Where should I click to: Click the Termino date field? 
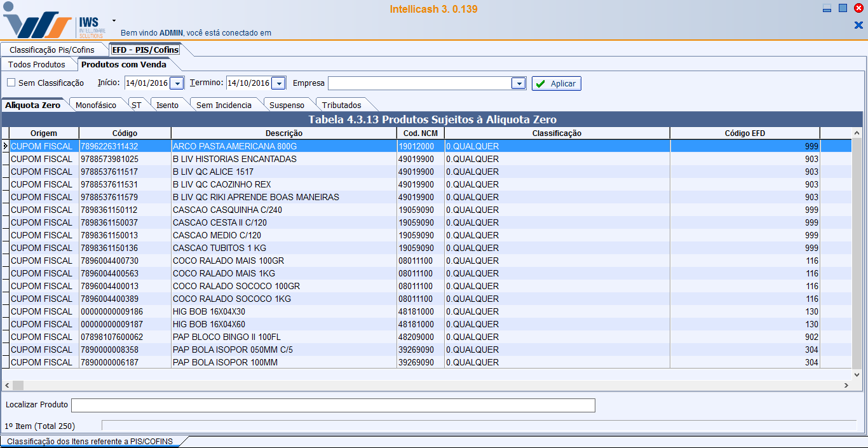[249, 83]
